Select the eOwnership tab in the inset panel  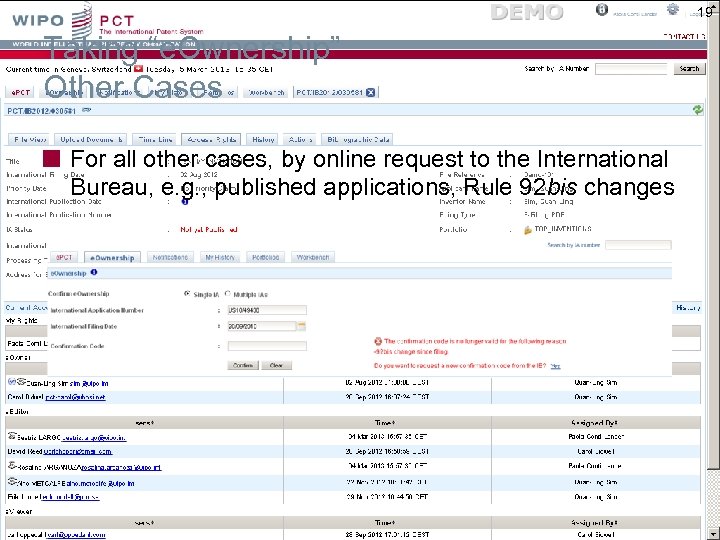pyautogui.click(x=112, y=258)
